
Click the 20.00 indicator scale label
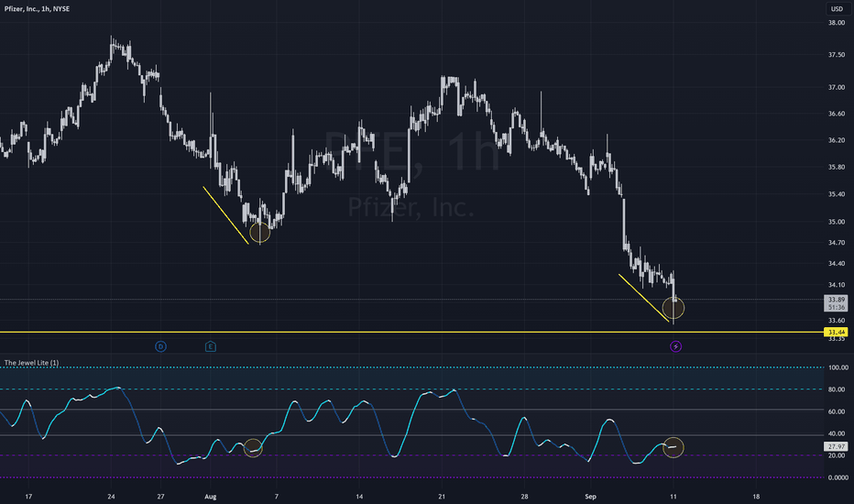pyautogui.click(x=837, y=455)
